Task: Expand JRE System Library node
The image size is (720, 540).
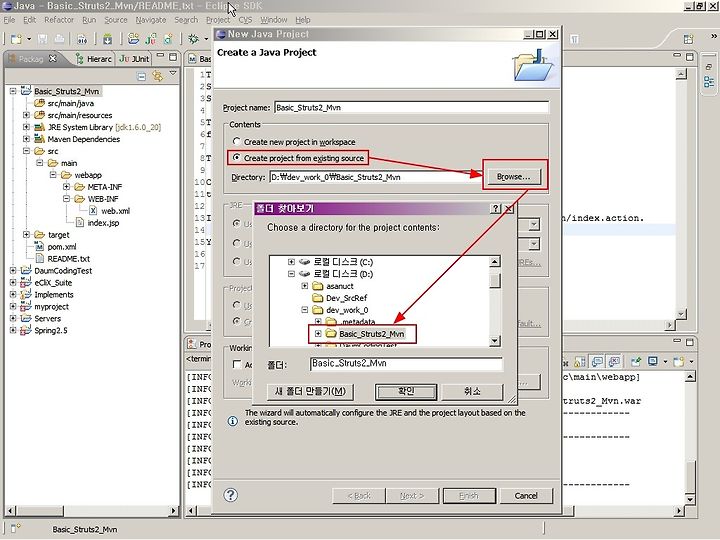Action: point(27,127)
